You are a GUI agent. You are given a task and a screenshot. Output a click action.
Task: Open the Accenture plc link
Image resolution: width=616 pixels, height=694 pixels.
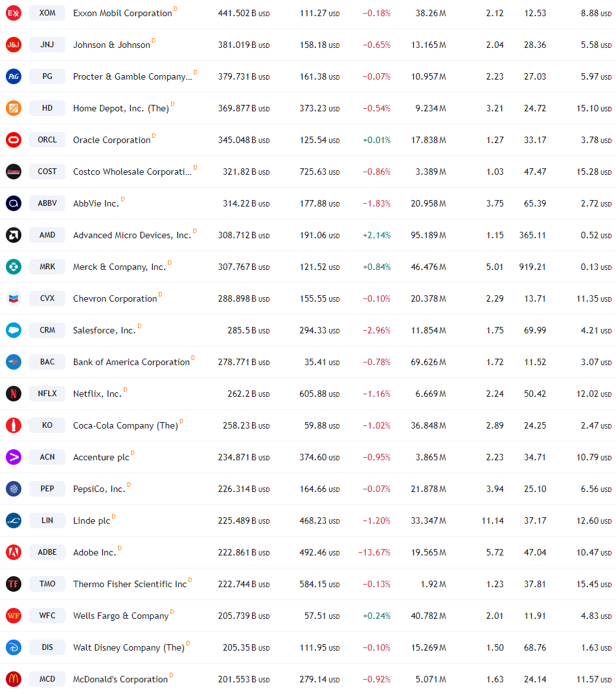[101, 457]
